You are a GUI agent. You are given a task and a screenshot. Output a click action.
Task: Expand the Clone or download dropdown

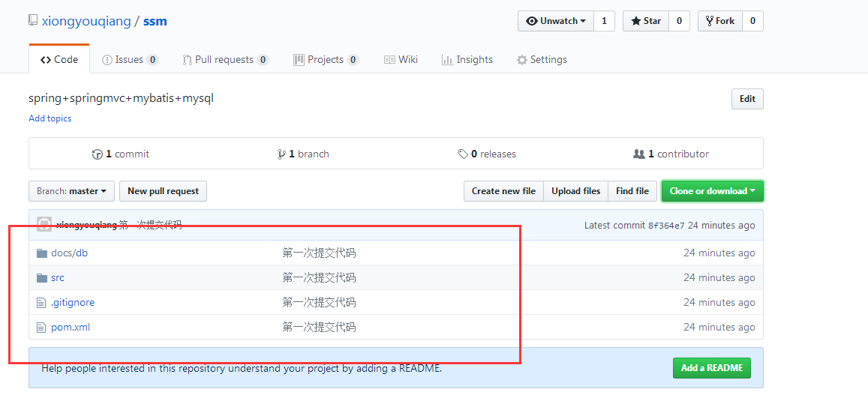(713, 190)
